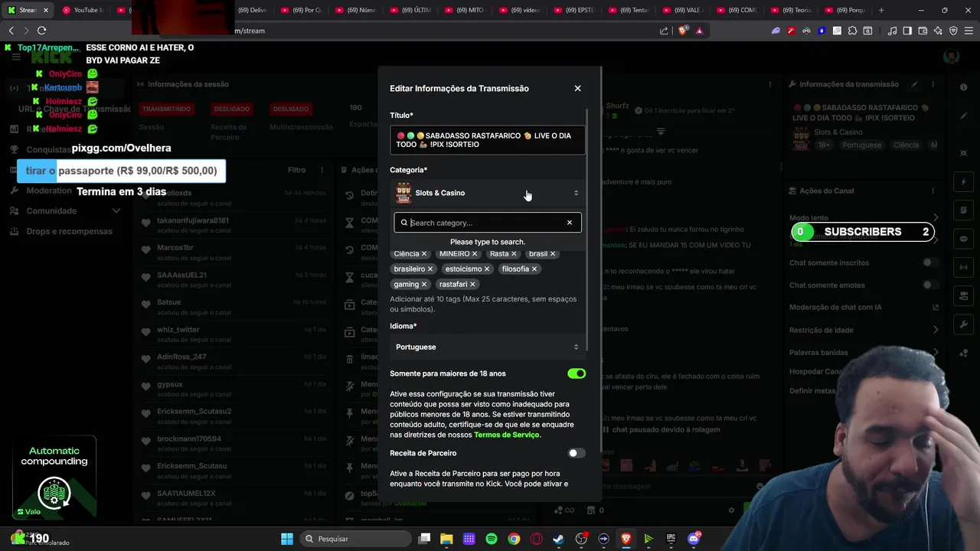Click the chat bubble icon in the right rail
Screen dimensions: 980x551
963,239
